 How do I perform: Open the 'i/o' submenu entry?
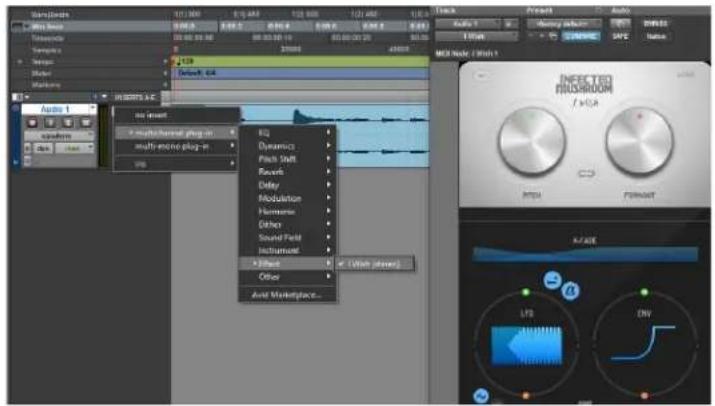pyautogui.click(x=176, y=164)
